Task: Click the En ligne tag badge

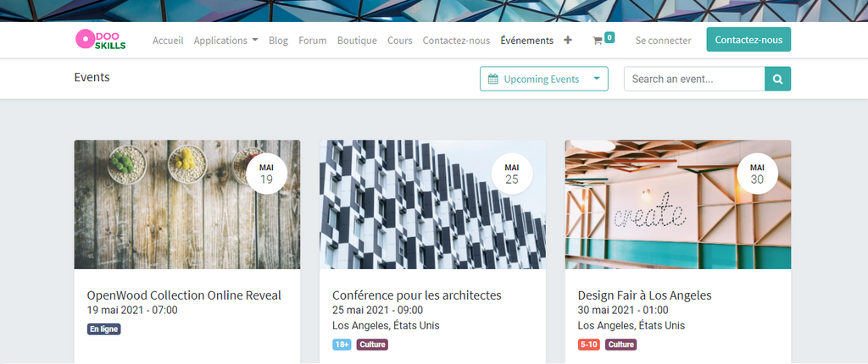Action: coord(104,329)
